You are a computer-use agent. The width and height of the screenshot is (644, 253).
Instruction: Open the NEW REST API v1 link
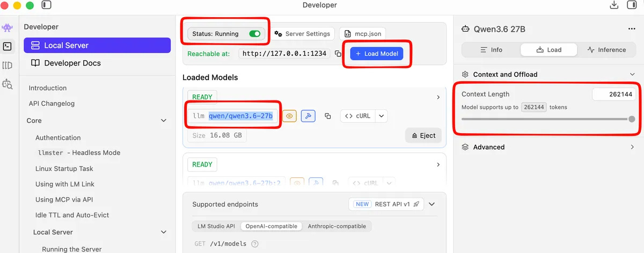point(386,204)
